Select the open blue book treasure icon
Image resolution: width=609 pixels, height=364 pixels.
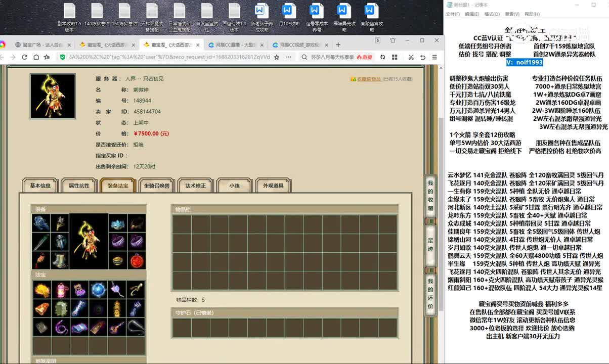pos(79,327)
